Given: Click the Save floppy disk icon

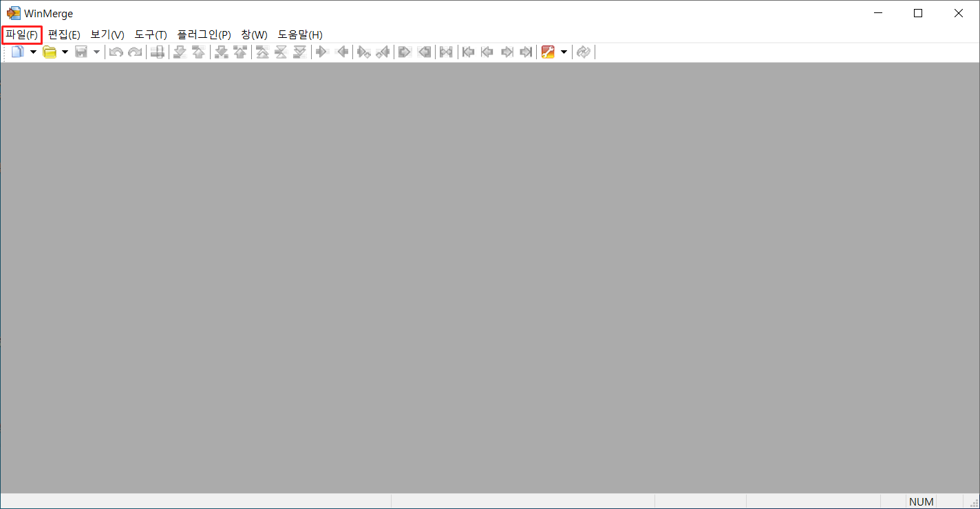Looking at the screenshot, I should pos(81,52).
